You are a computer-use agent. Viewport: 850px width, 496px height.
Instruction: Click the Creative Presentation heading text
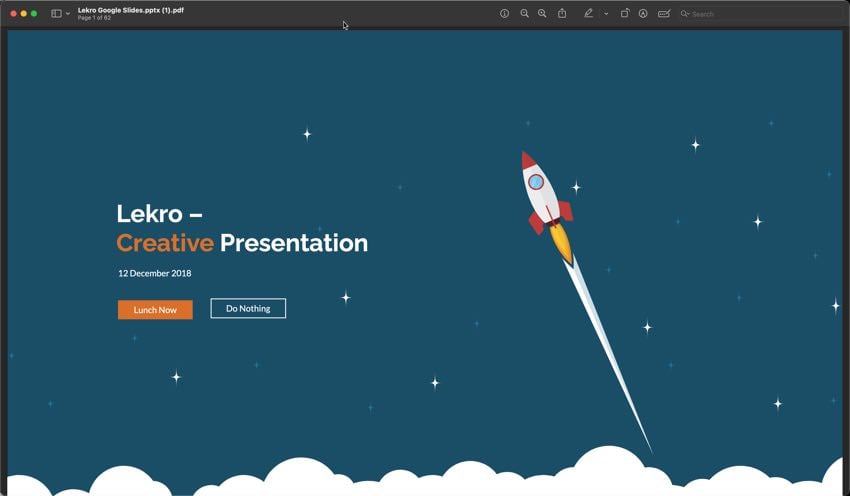[x=242, y=243]
